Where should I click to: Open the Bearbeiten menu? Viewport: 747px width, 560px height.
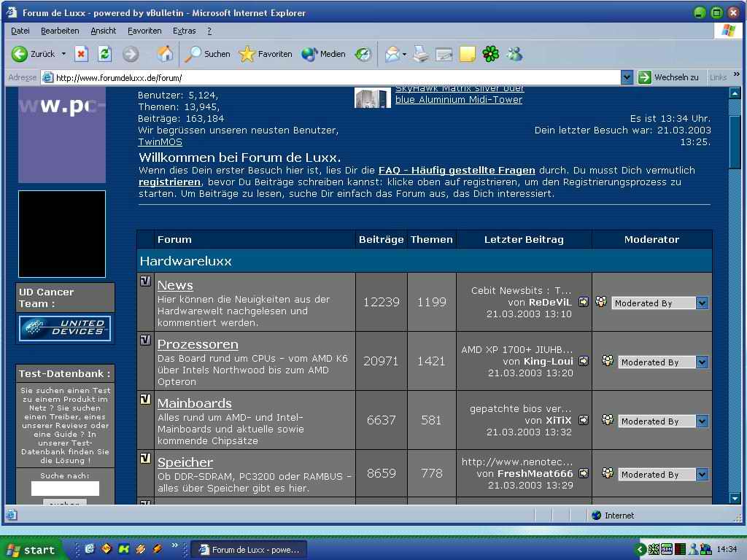pos(60,31)
